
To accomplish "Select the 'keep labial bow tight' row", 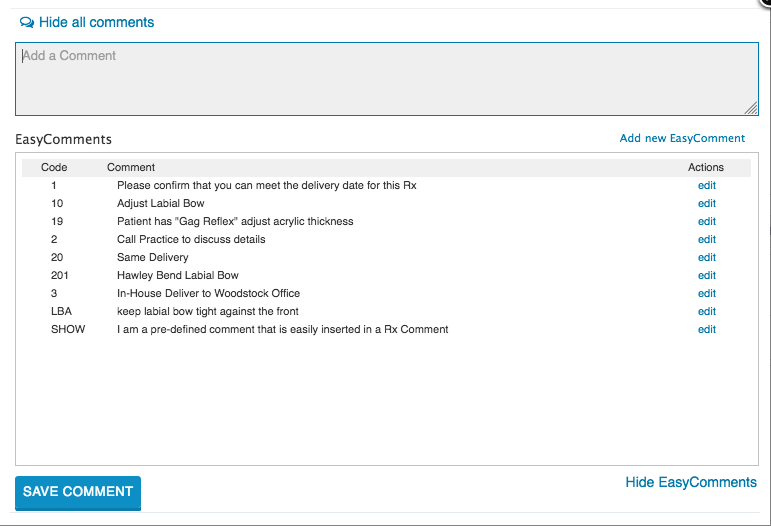I will point(386,312).
